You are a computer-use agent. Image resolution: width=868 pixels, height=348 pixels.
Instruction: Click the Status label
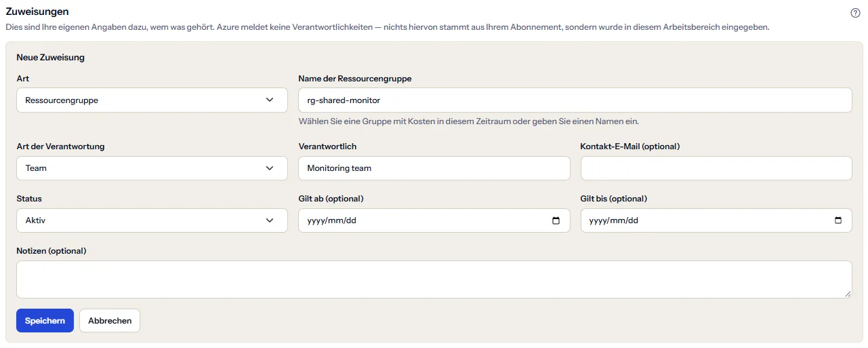pos(29,199)
